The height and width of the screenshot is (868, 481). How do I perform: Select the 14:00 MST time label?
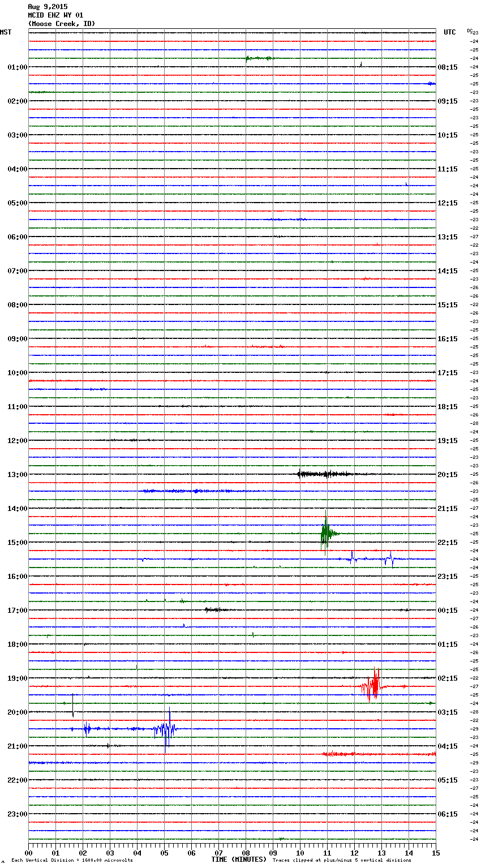pyautogui.click(x=18, y=508)
